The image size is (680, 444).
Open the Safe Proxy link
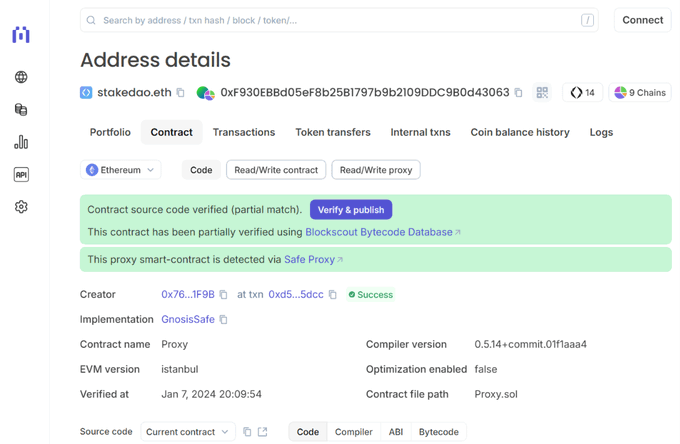point(313,260)
